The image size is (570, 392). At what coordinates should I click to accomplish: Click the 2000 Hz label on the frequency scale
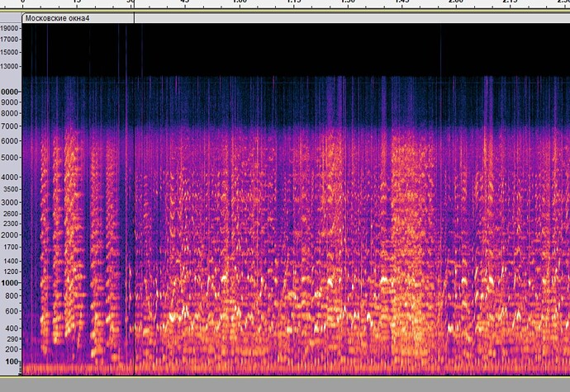pos(10,235)
